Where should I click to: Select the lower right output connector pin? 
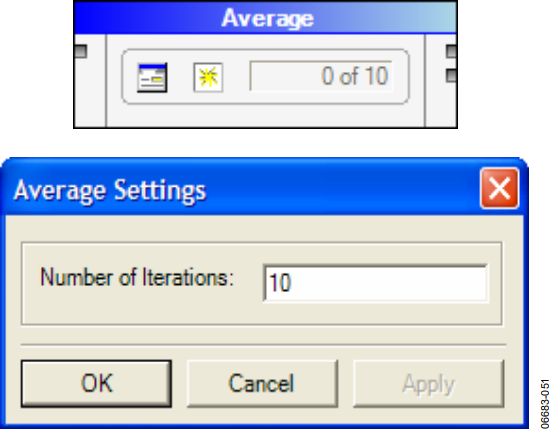click(451, 76)
